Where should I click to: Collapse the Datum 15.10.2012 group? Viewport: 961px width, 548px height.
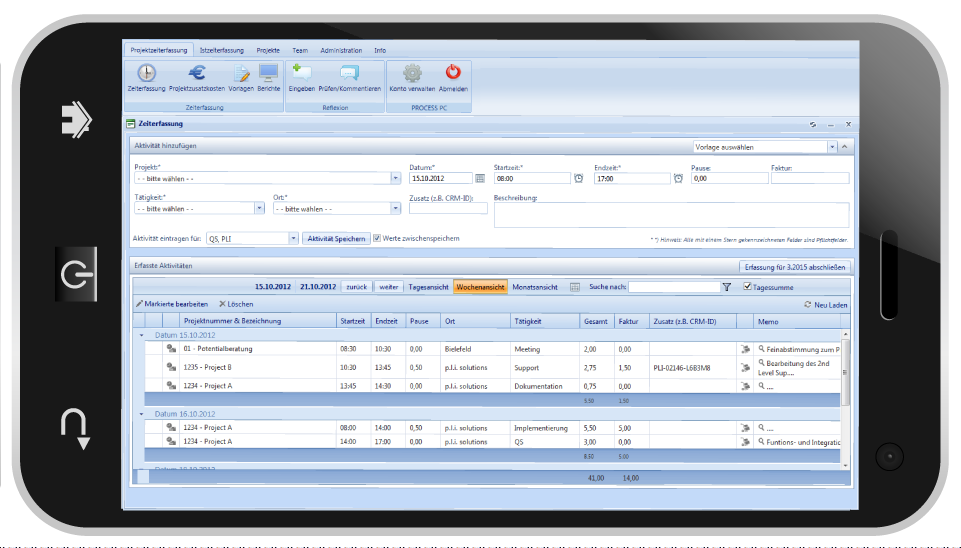[x=142, y=335]
